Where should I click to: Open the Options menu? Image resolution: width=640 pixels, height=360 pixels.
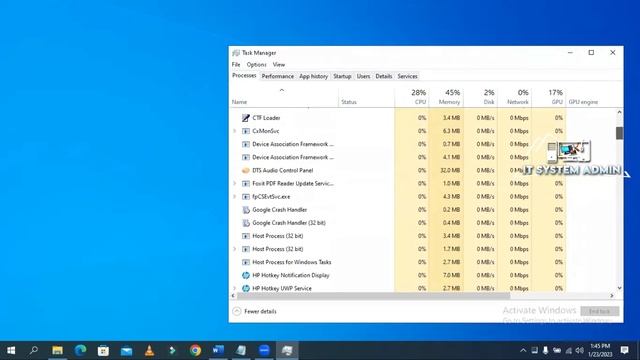point(256,64)
